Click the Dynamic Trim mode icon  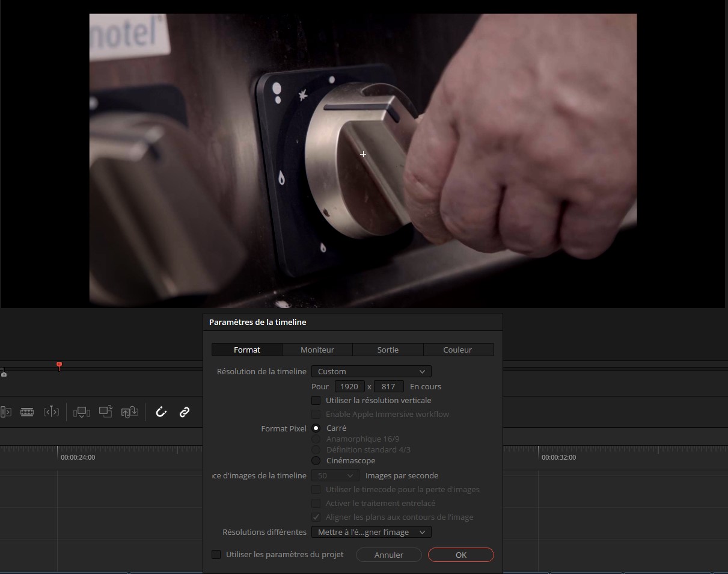click(5, 412)
